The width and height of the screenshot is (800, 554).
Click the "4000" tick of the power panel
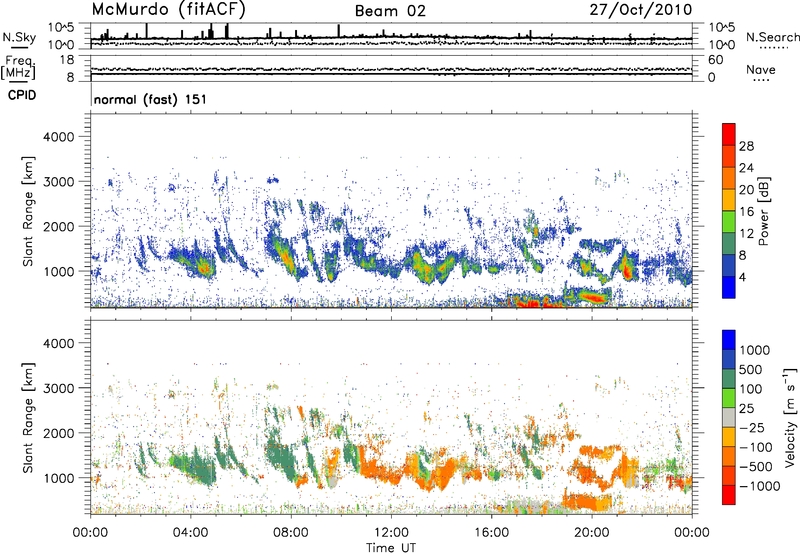click(59, 137)
